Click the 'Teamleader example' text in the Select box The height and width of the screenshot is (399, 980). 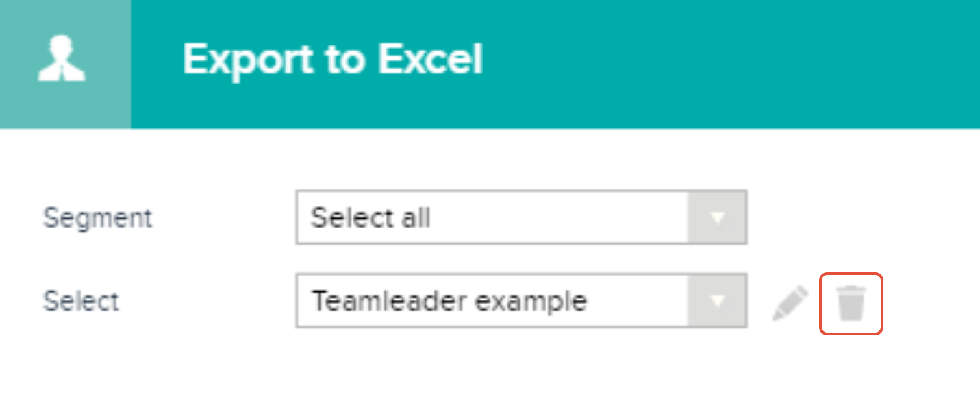[449, 301]
